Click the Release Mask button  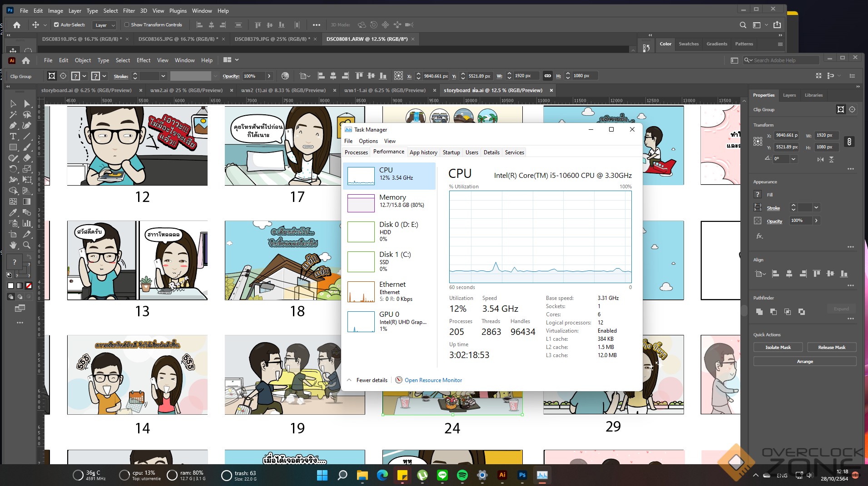click(831, 347)
